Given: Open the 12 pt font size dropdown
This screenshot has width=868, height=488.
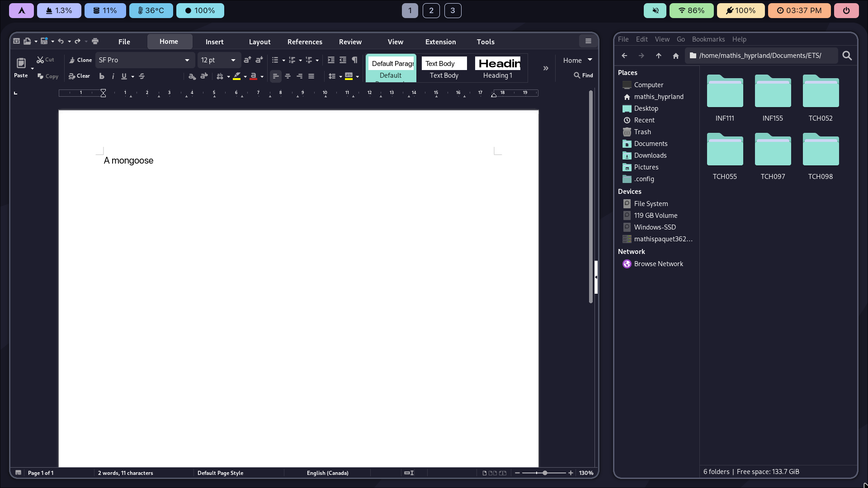Looking at the screenshot, I should (x=233, y=60).
